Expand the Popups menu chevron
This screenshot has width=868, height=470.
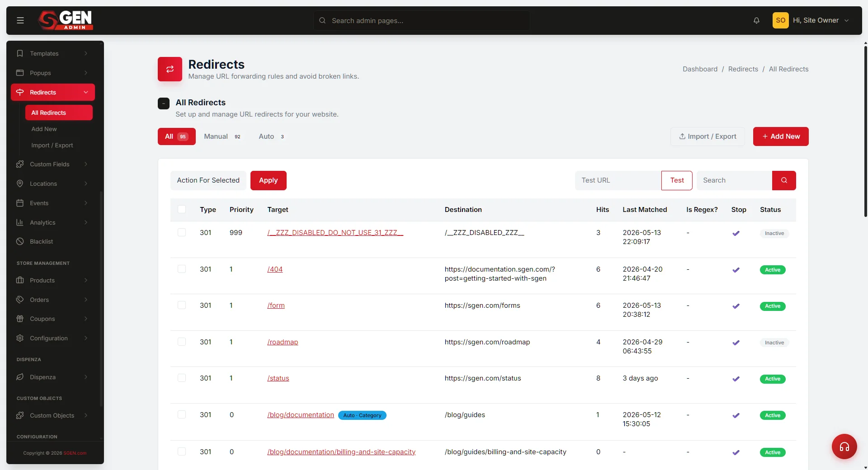point(86,73)
